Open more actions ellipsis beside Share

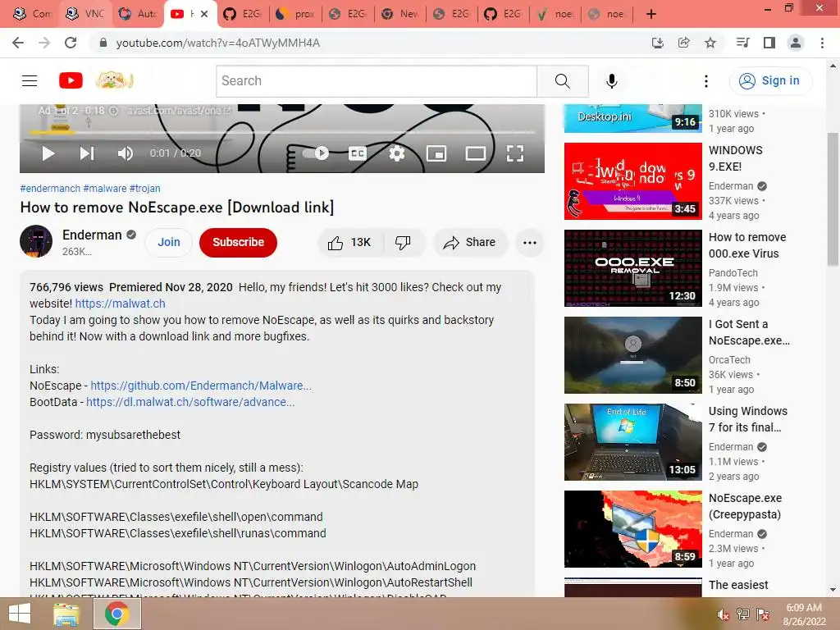click(x=530, y=243)
